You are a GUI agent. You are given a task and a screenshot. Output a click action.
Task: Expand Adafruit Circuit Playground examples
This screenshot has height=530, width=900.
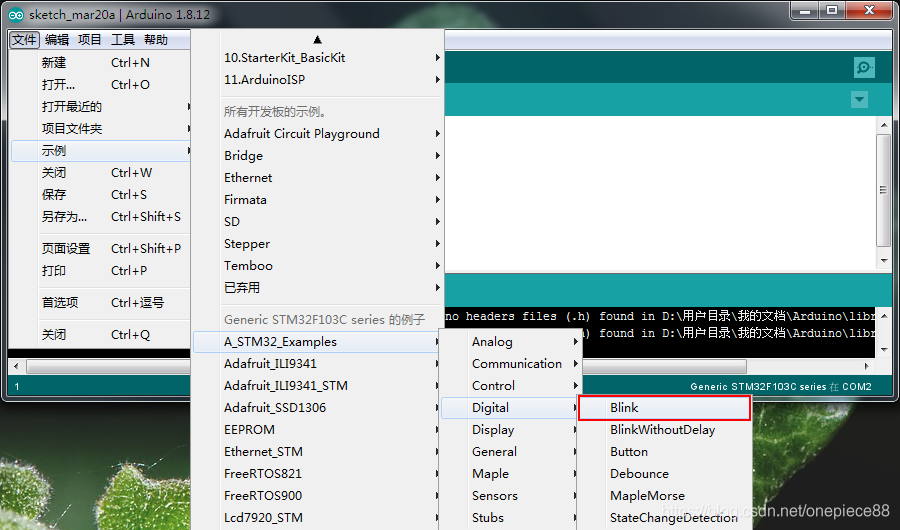[318, 134]
